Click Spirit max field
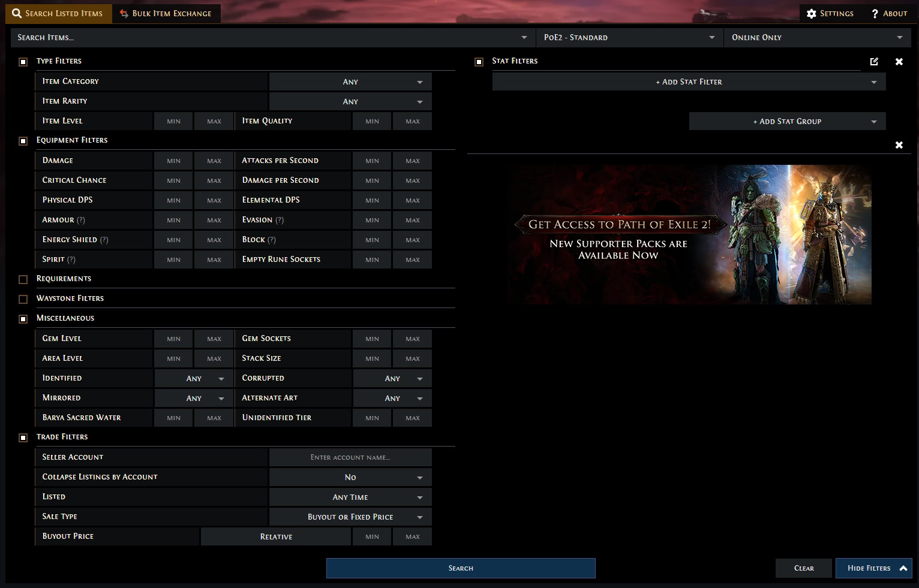The image size is (919, 588). pyautogui.click(x=214, y=260)
